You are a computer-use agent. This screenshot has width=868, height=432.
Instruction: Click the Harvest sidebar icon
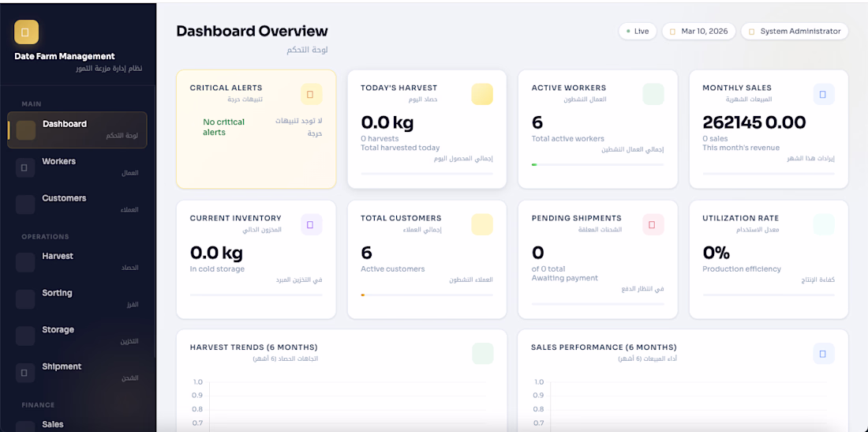pos(25,262)
